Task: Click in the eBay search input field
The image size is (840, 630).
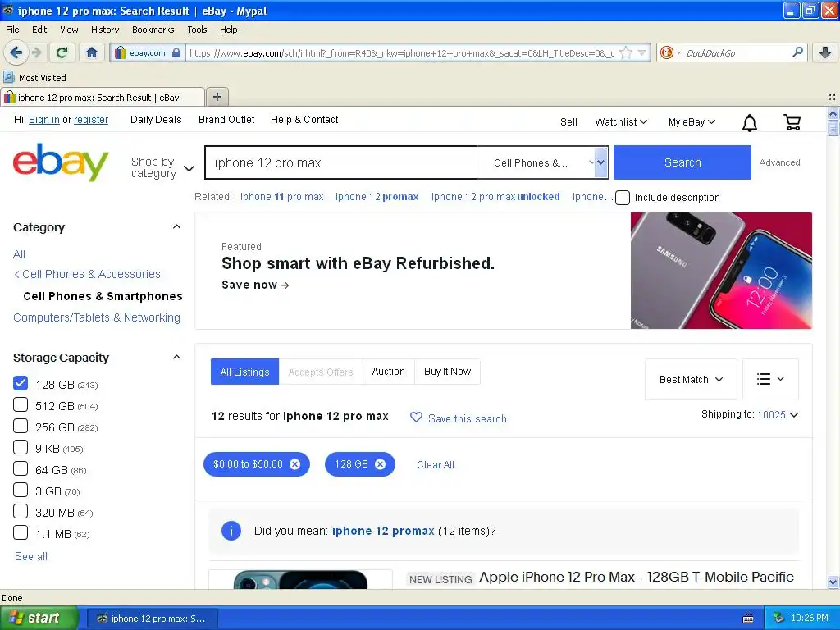Action: (341, 162)
